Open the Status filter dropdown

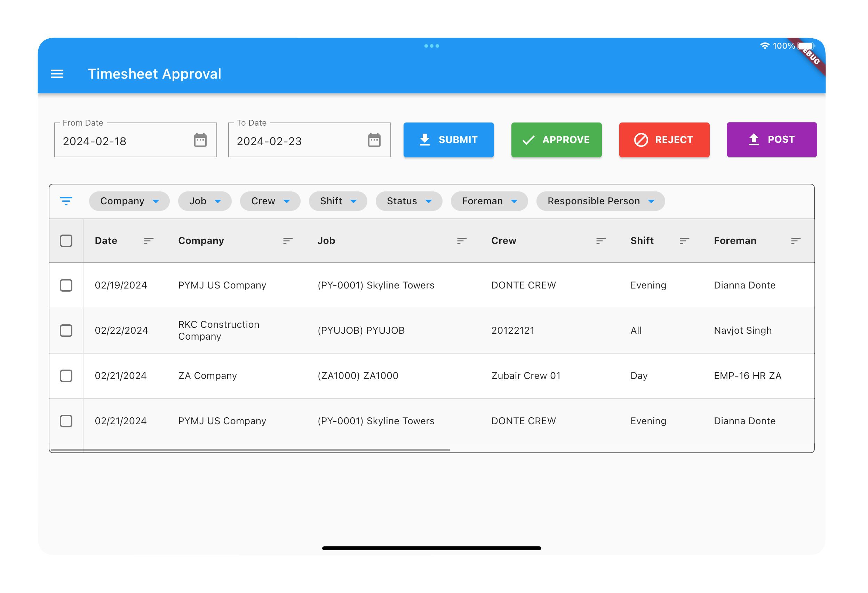(410, 202)
